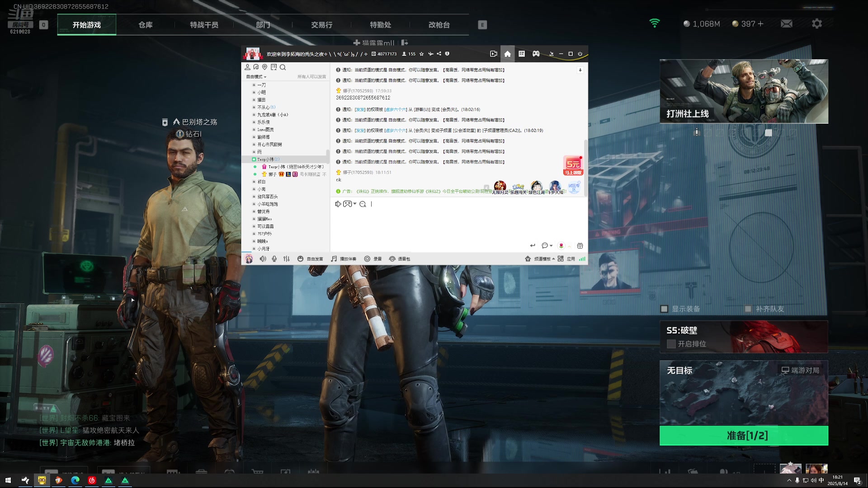The image size is (868, 488).
Task: Add currency with the plus beside 397
Action: 760,23
